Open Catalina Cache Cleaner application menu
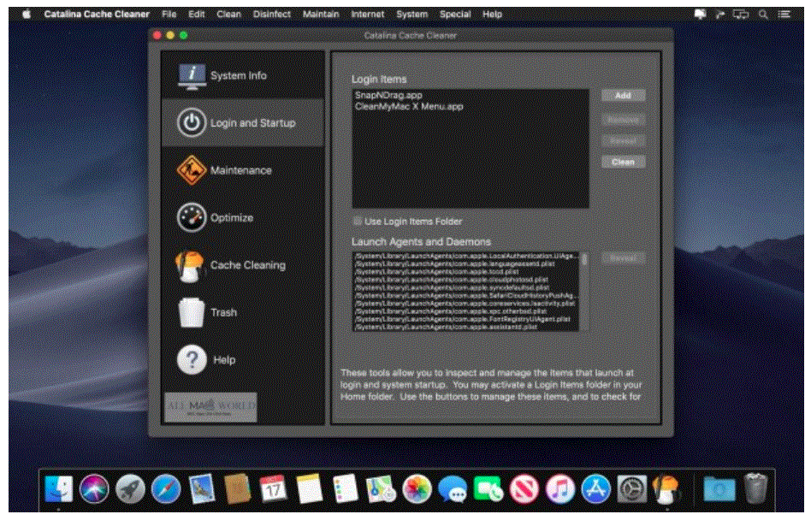 click(97, 14)
